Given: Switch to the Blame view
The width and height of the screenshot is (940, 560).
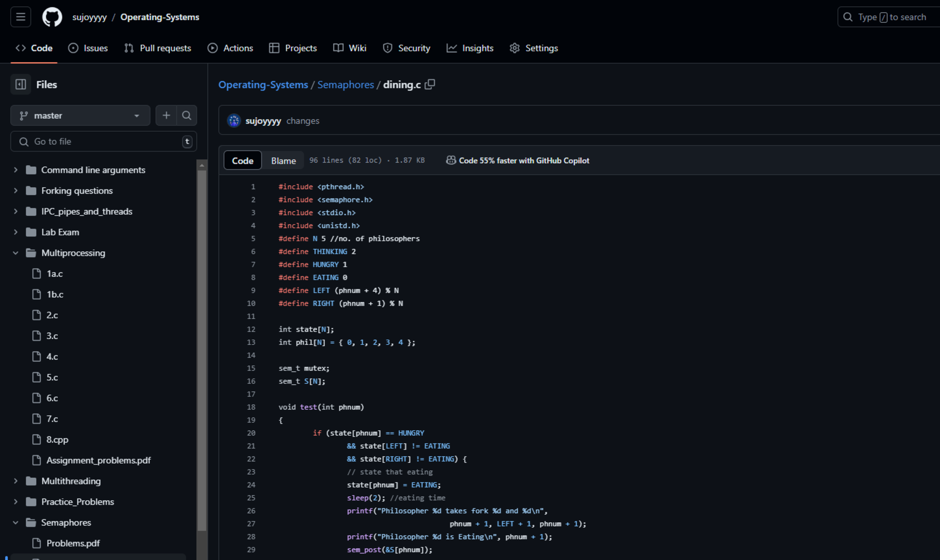Looking at the screenshot, I should tap(283, 161).
